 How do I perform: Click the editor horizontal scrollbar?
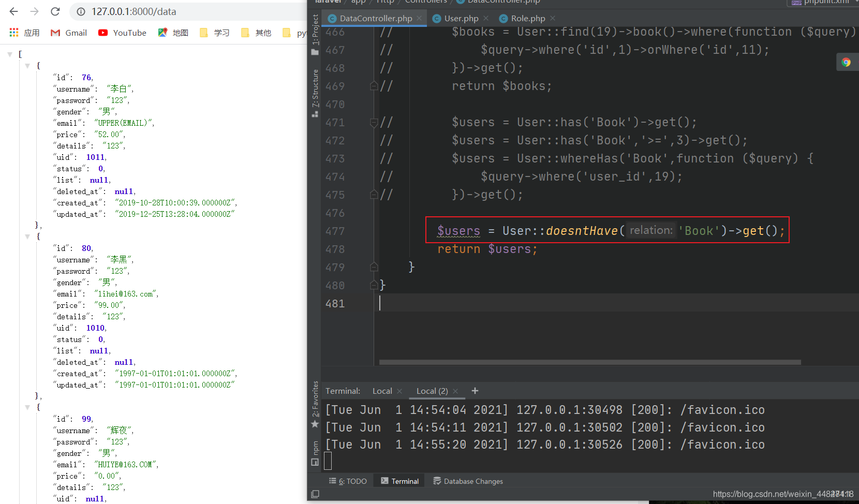click(590, 362)
